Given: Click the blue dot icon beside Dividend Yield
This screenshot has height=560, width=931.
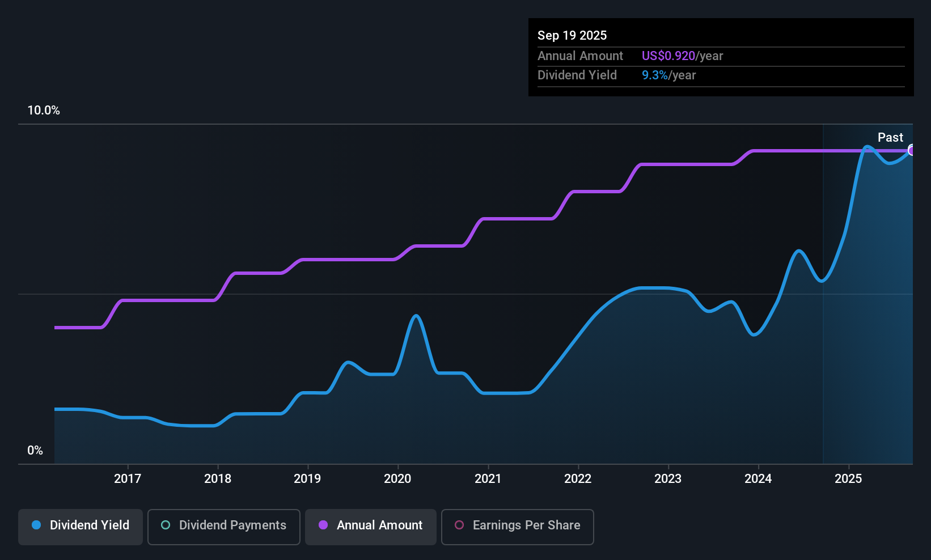Looking at the screenshot, I should (36, 525).
